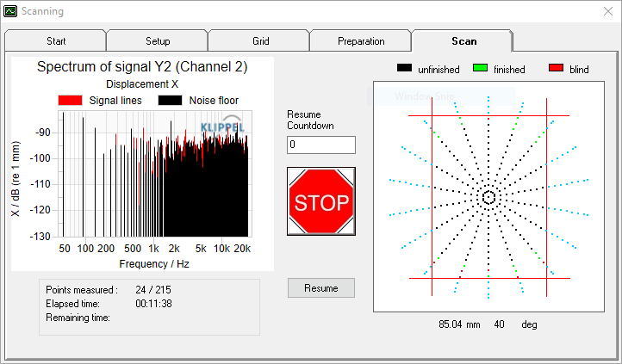The height and width of the screenshot is (364, 622).
Task: Click the KLIPPEL logo on the spectrum chart
Action: click(x=222, y=124)
